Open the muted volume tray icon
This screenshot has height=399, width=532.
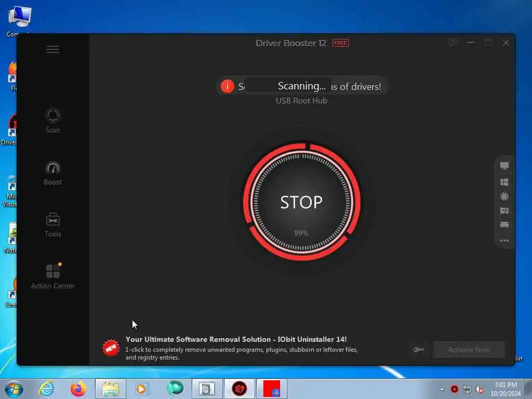(x=480, y=390)
